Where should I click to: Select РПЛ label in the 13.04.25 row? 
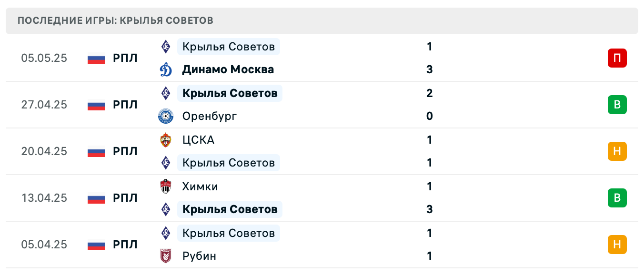(x=125, y=198)
